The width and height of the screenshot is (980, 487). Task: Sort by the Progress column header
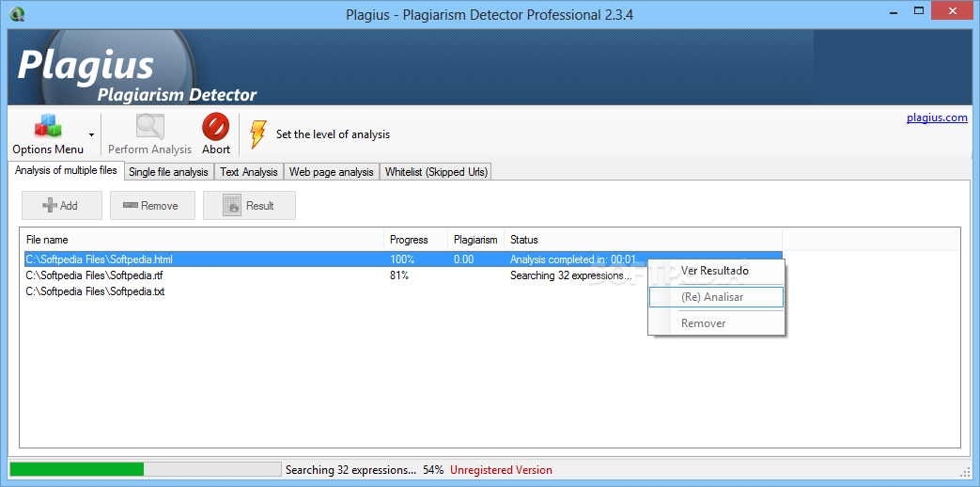pyautogui.click(x=415, y=240)
